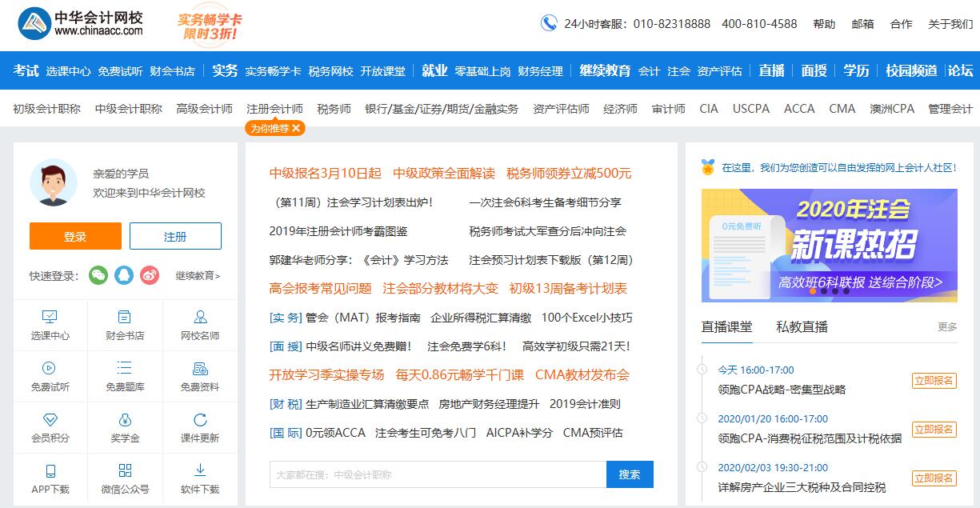980x508 pixels.
Task: Switch to the 私教直播 tab
Action: coord(802,326)
